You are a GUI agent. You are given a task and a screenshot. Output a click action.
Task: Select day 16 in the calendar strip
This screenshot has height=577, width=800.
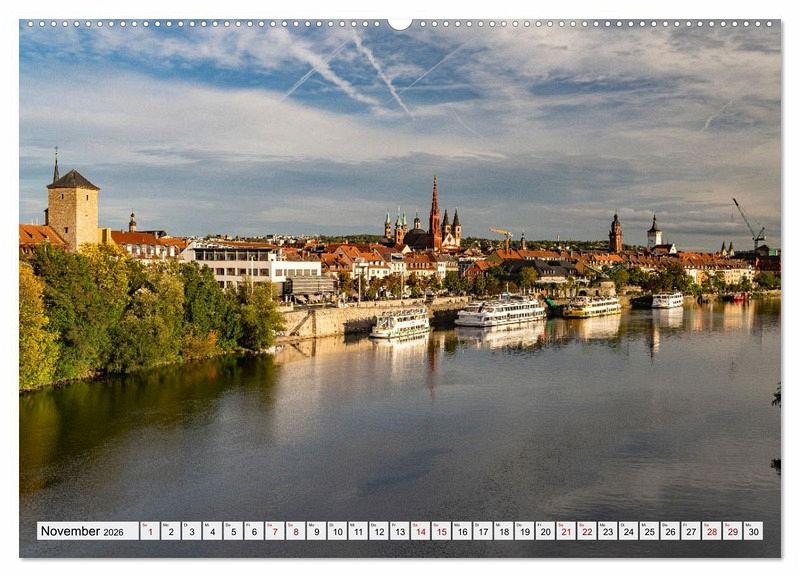[x=462, y=531]
